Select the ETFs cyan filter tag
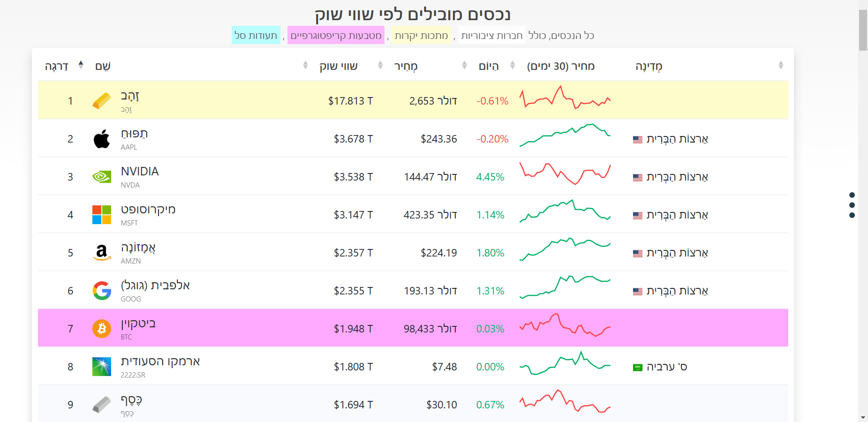Image resolution: width=868 pixels, height=422 pixels. click(x=256, y=36)
